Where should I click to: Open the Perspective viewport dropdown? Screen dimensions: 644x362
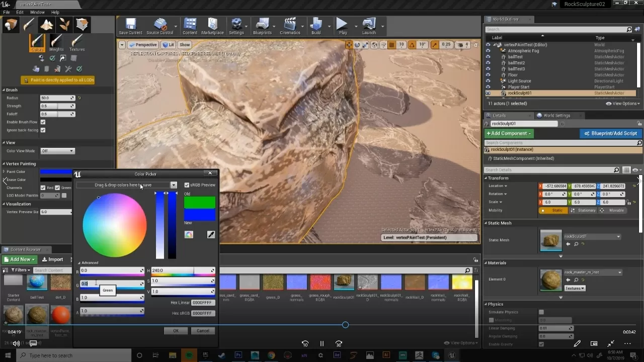143,44
